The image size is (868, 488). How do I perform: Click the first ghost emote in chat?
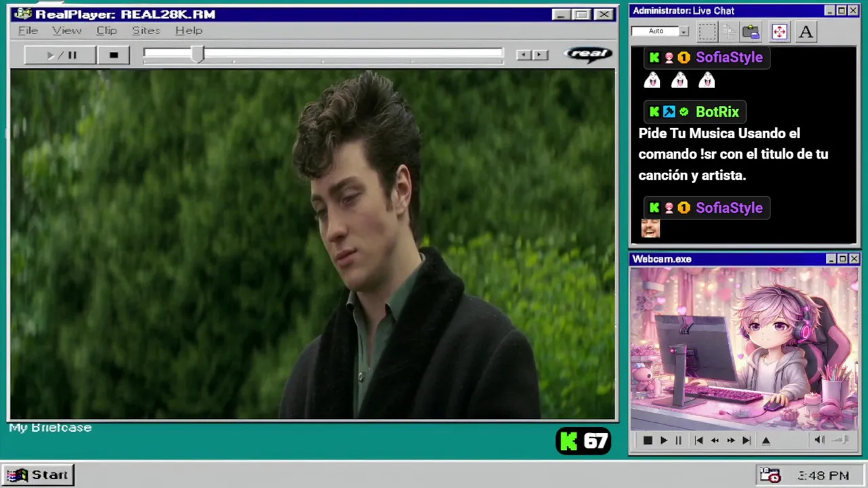(x=652, y=81)
